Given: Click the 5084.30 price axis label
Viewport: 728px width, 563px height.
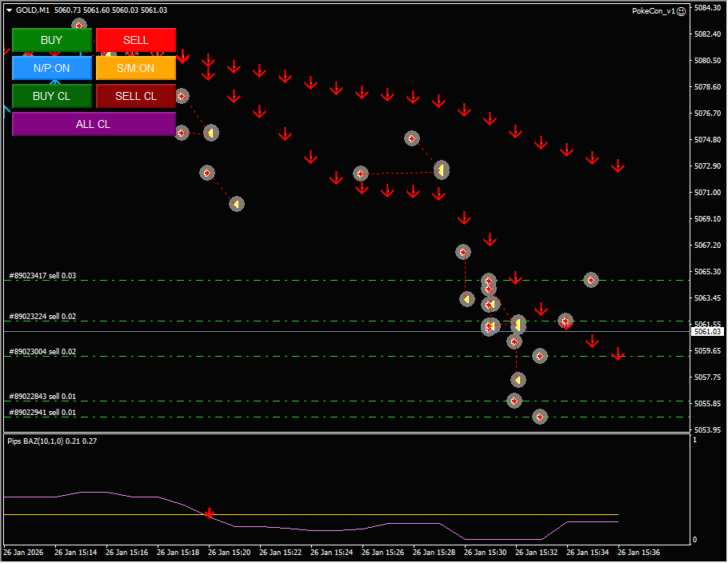Looking at the screenshot, I should point(707,8).
